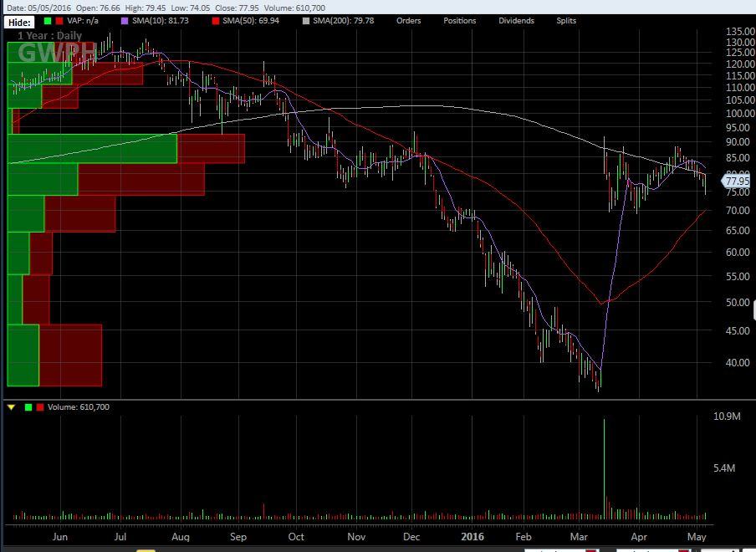Screen dimensions: 756x552
Task: Toggle the VAP: n/a indicator label
Action: pyautogui.click(x=86, y=21)
